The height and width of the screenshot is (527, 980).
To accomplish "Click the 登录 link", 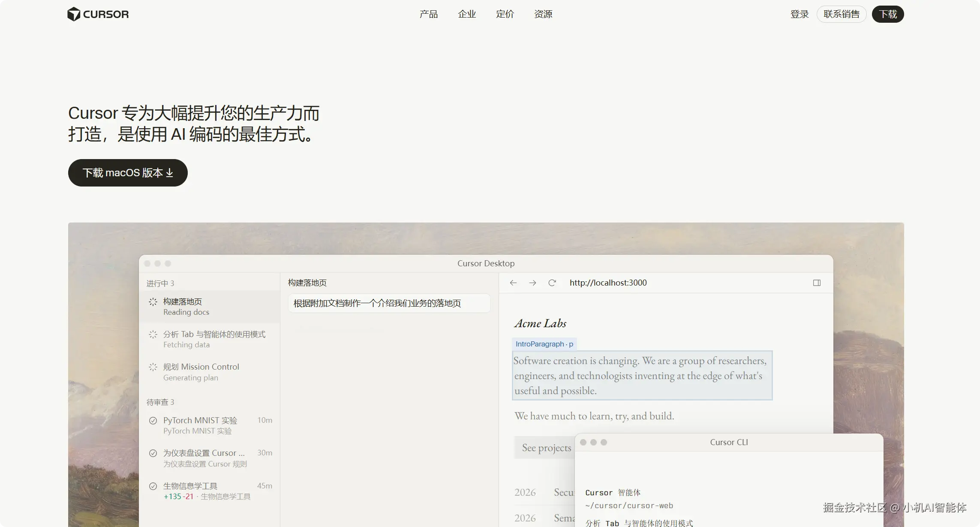I will (800, 14).
